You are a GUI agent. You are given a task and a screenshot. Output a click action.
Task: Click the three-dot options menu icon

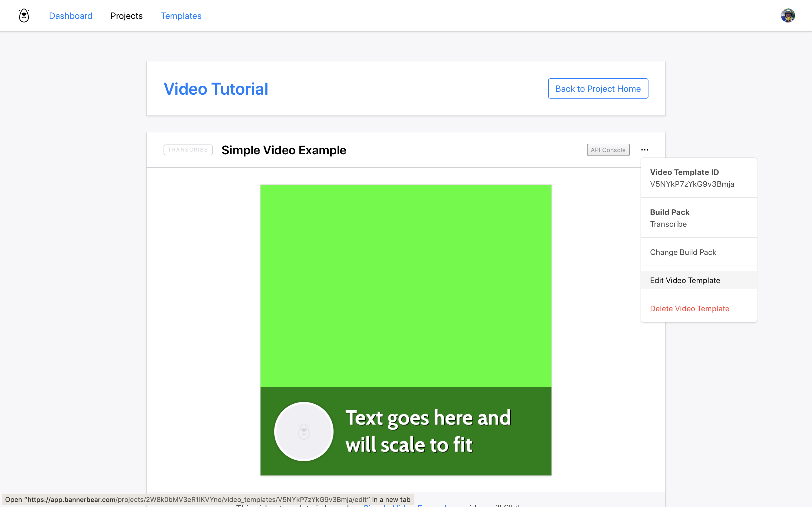tap(645, 150)
